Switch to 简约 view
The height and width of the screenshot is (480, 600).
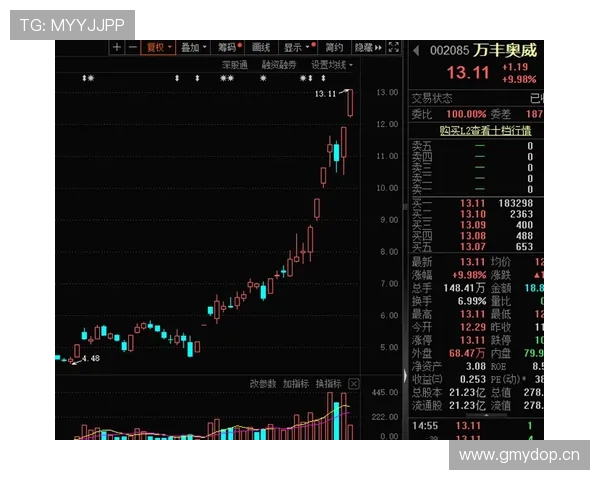tap(334, 47)
